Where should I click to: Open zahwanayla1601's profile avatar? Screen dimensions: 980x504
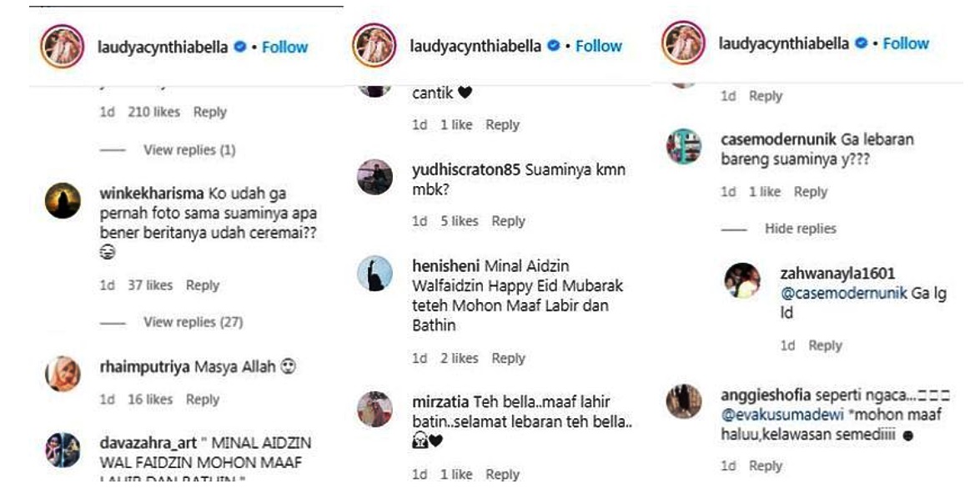(742, 280)
